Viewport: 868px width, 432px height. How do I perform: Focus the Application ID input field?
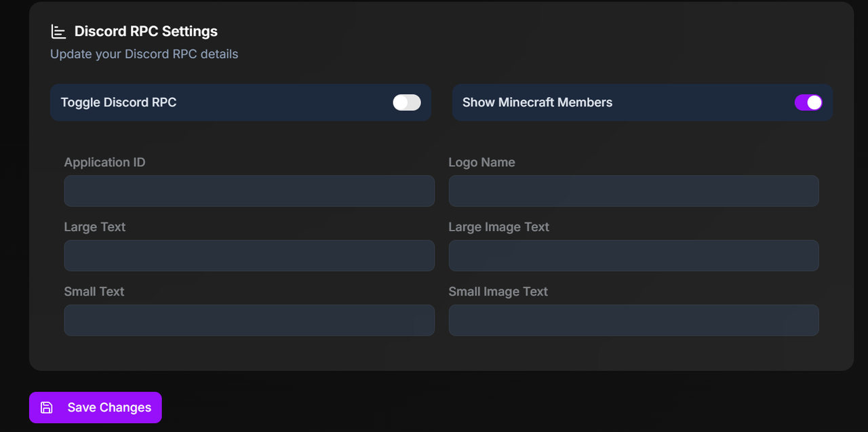pyautogui.click(x=249, y=191)
